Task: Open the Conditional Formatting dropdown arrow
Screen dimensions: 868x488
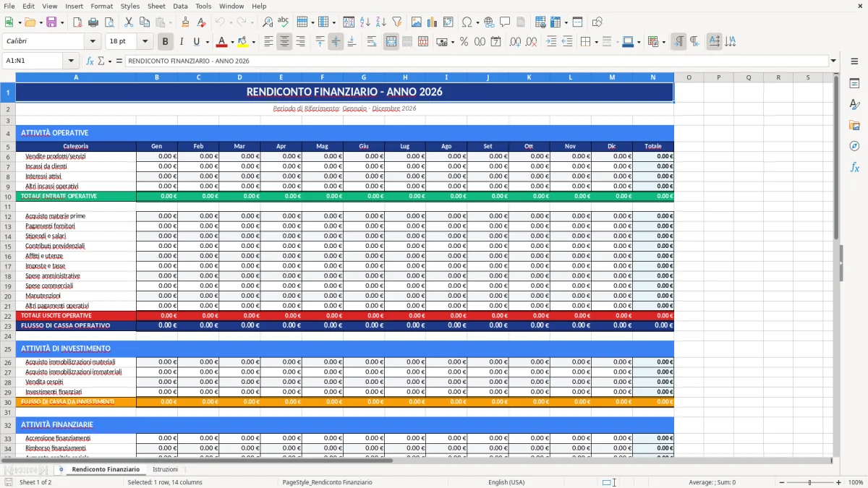Action: 663,42
